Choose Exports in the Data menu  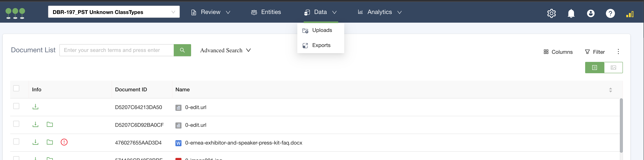[x=321, y=45]
